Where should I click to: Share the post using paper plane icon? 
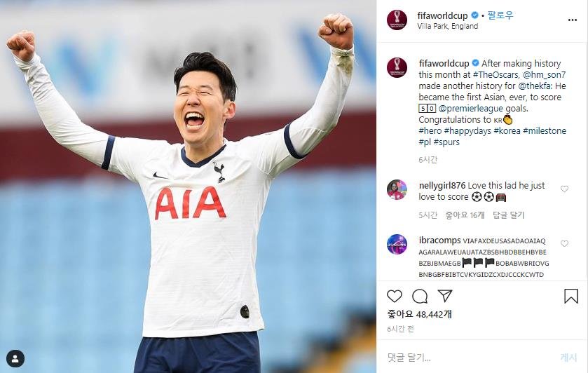(x=445, y=296)
